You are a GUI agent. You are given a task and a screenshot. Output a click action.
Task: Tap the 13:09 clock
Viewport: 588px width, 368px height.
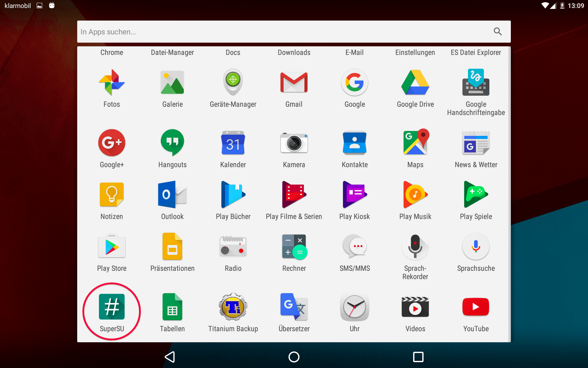(576, 6)
